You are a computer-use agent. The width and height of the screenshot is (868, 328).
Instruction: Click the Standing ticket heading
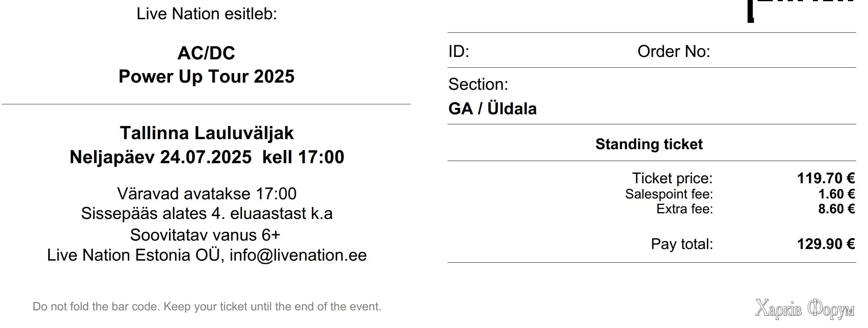[649, 144]
